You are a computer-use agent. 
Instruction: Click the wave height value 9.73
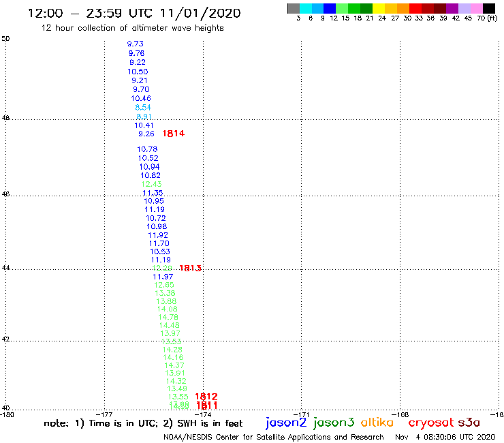[x=136, y=44]
